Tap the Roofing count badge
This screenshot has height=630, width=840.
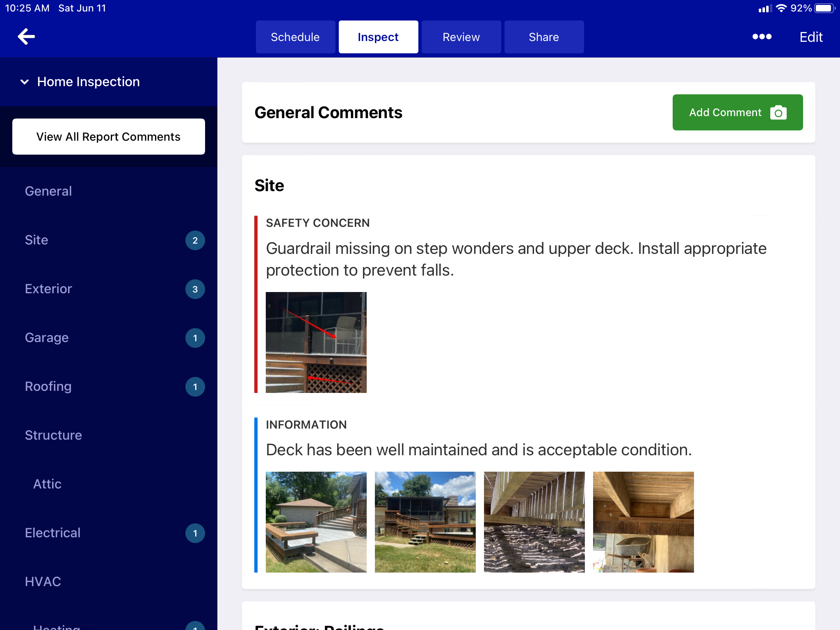[195, 387]
